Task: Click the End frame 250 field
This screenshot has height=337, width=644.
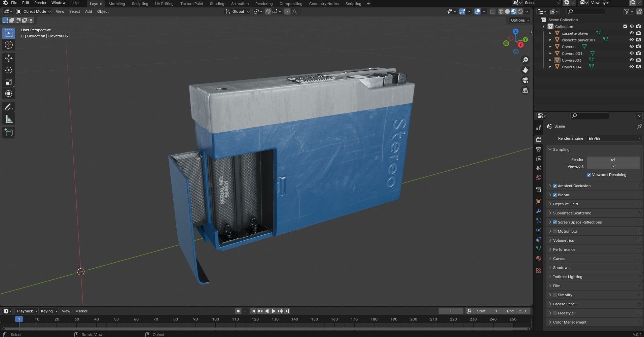Action: [516, 311]
